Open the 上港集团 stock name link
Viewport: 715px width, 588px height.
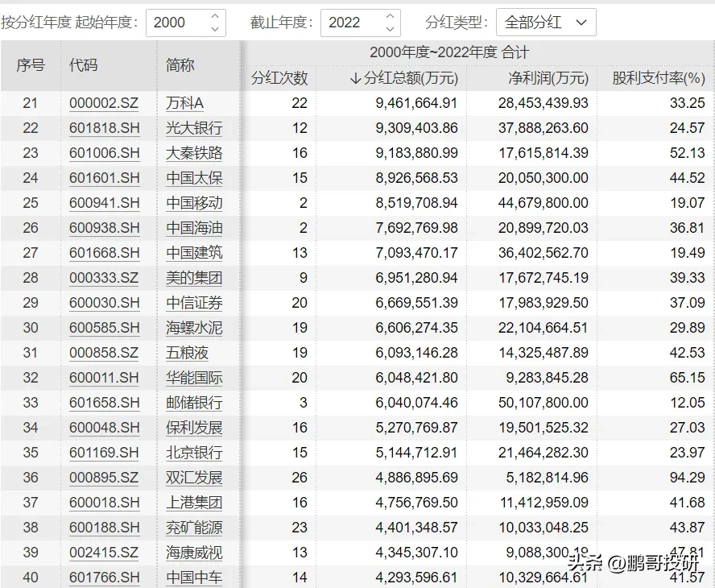coord(194,503)
